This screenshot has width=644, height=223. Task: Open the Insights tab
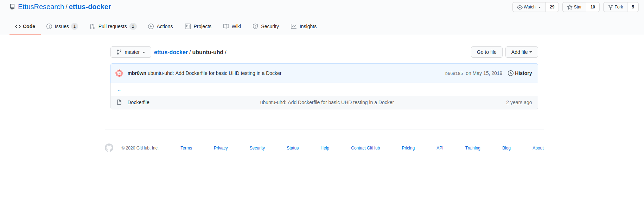(x=304, y=26)
